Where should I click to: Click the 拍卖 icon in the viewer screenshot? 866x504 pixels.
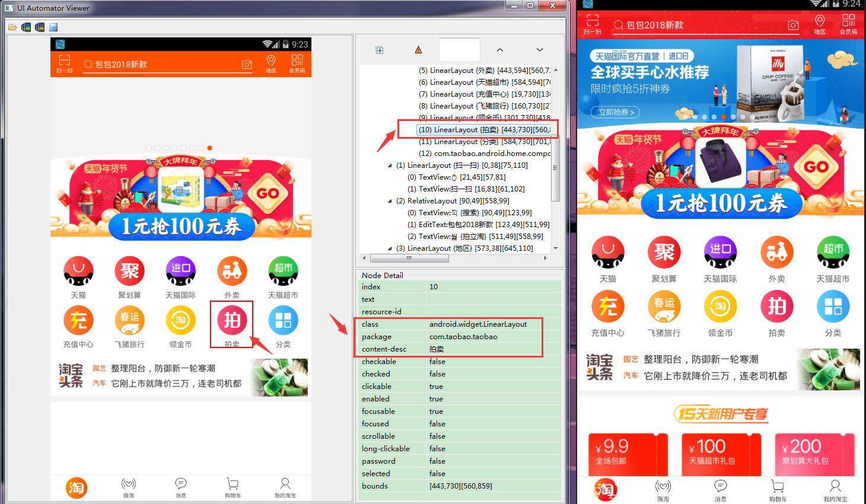232,321
